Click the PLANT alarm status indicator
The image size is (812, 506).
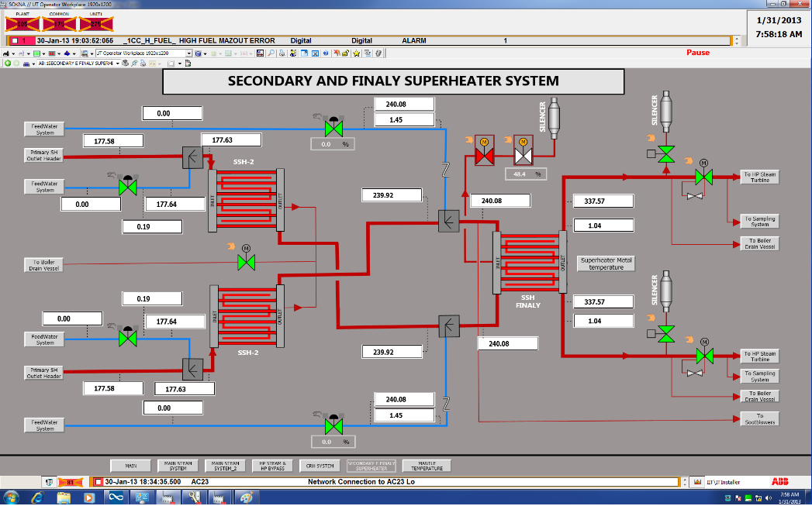click(21, 24)
